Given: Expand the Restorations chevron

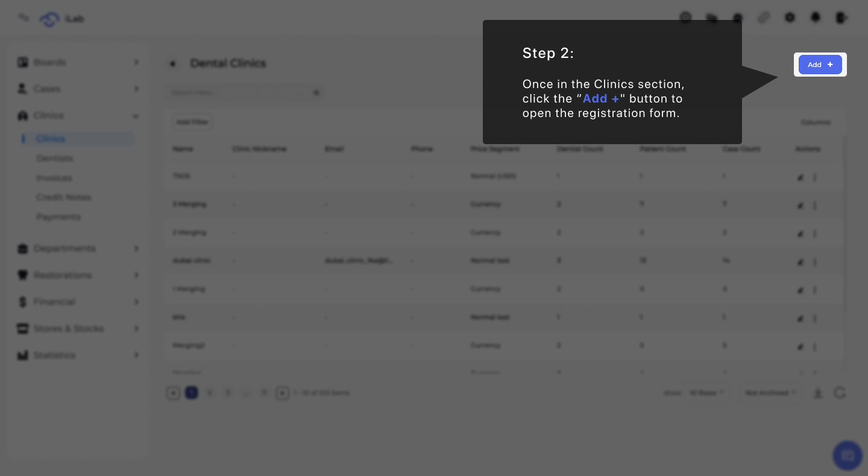Looking at the screenshot, I should click(x=136, y=275).
